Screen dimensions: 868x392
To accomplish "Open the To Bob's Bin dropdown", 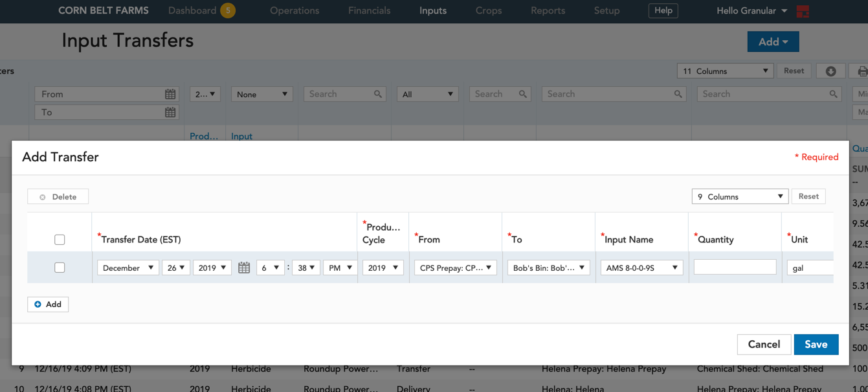I will (549, 268).
